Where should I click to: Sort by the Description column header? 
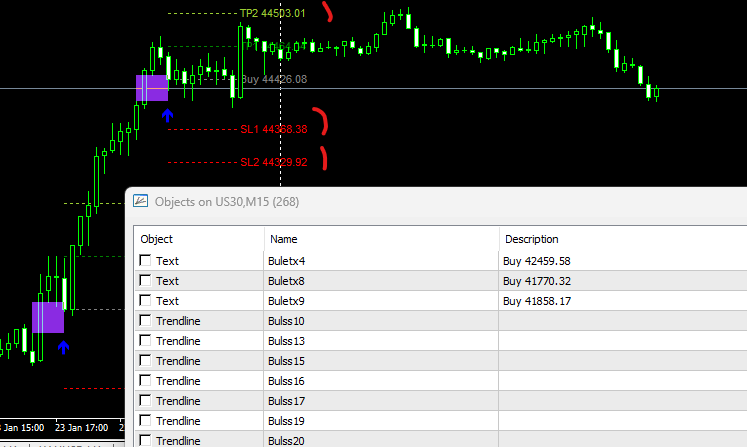pos(623,239)
